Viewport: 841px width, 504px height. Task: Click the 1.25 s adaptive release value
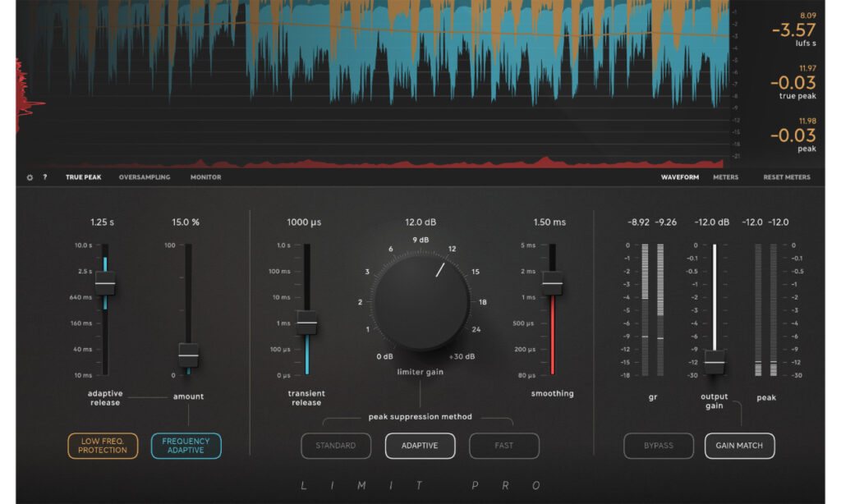coord(102,222)
